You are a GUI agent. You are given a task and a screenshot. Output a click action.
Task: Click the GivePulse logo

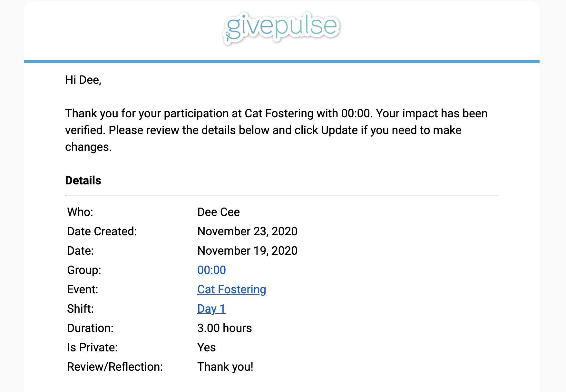(x=281, y=28)
